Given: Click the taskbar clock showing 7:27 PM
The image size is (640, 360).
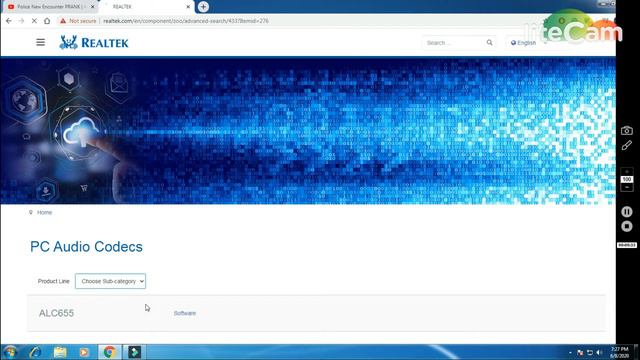Looking at the screenshot, I should [x=620, y=352].
